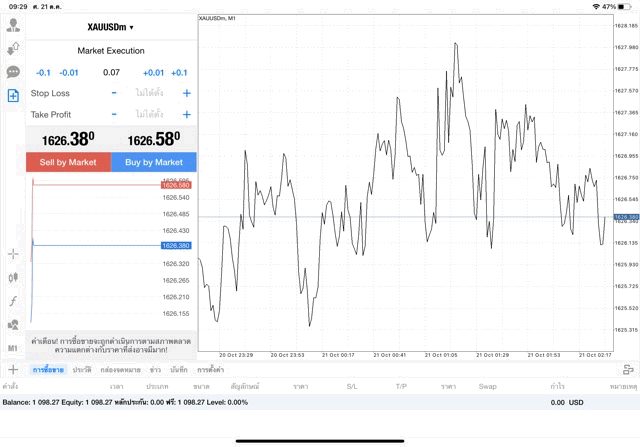Screen dimensions: 640x447
Task: Select the new order icon
Action: (x=13, y=96)
